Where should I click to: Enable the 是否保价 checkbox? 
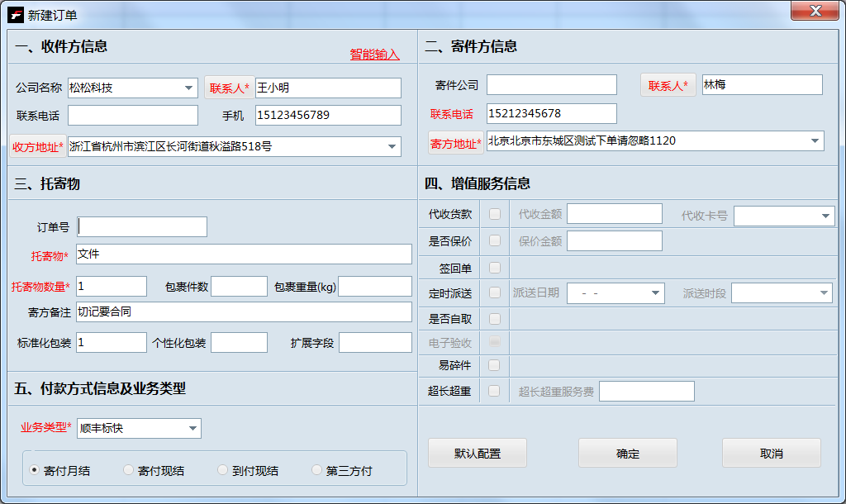pos(492,240)
